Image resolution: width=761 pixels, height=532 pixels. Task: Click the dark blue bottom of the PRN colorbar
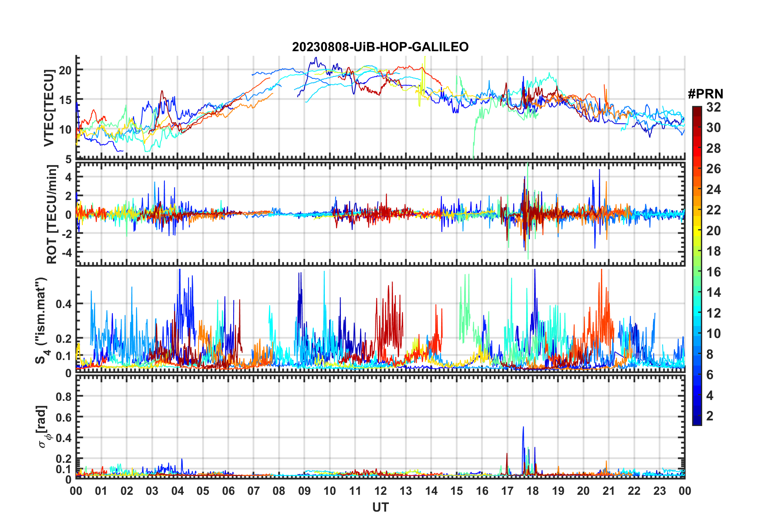pos(697,420)
